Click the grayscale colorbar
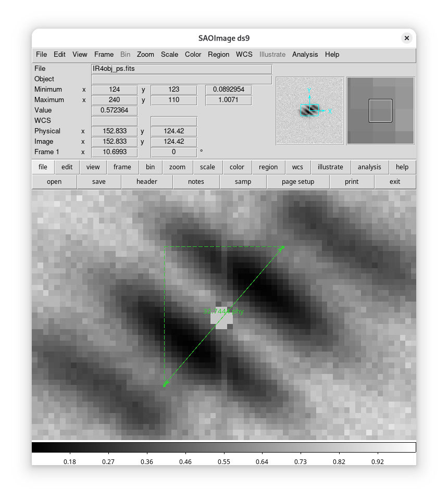 tap(223, 447)
